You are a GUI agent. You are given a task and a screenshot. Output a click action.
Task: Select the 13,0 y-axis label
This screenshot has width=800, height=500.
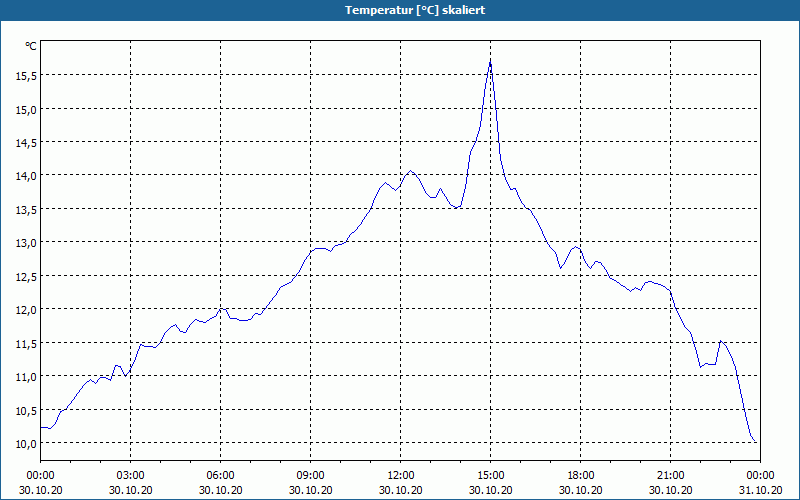click(26, 243)
